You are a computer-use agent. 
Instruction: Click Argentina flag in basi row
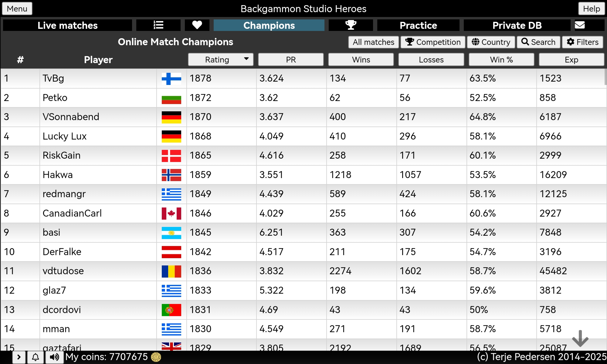171,233
